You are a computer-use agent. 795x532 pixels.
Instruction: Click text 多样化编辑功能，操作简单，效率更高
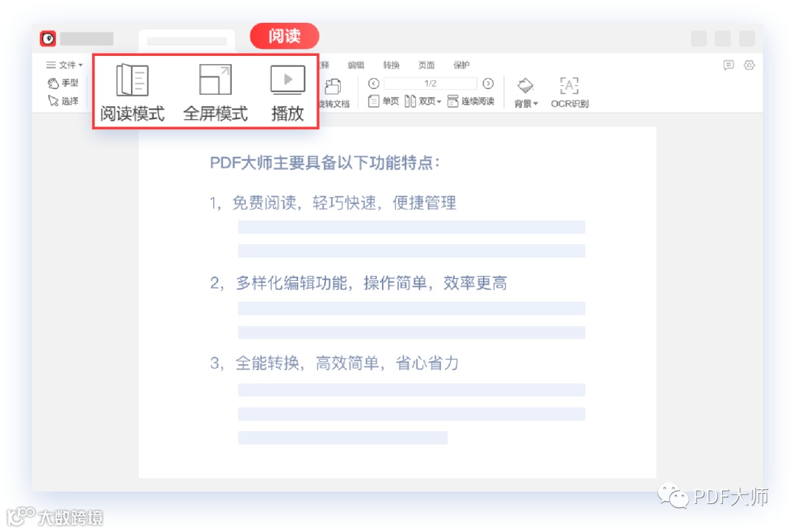pos(372,283)
